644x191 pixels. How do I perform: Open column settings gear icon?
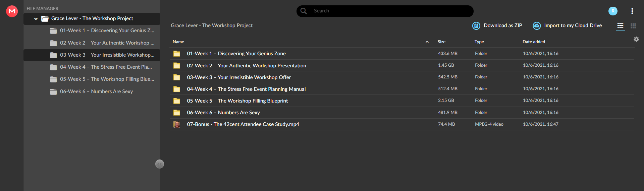[636, 39]
